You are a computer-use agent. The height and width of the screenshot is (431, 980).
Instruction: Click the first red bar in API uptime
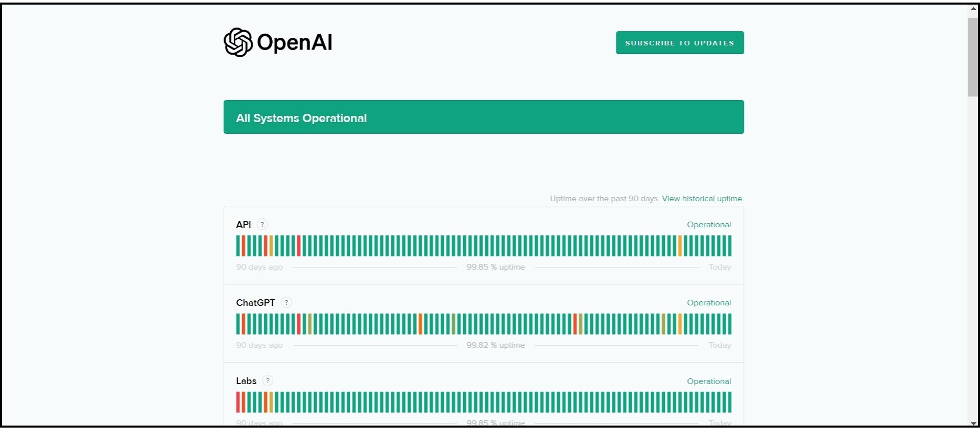[x=243, y=246]
